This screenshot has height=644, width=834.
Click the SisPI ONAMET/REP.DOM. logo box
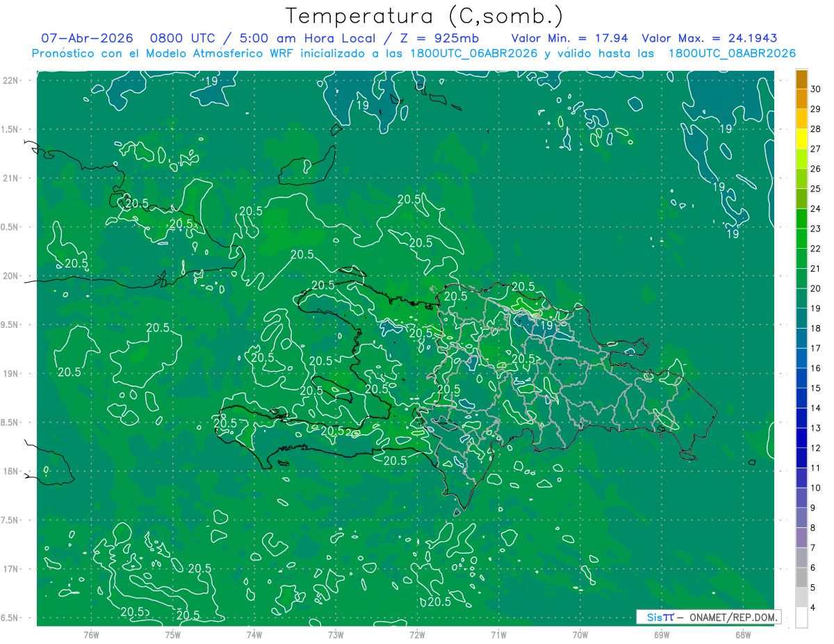point(708,617)
